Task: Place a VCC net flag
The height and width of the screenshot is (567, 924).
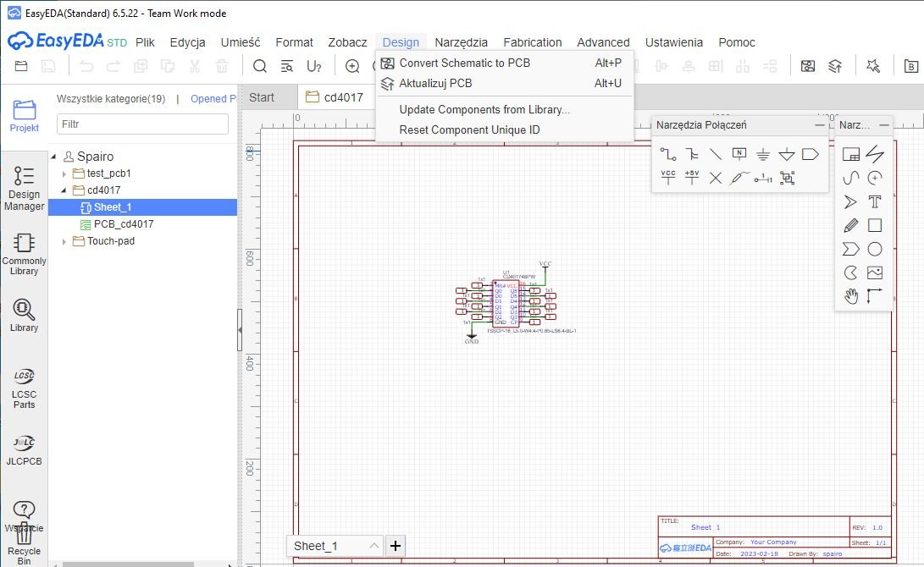Action: tap(667, 177)
